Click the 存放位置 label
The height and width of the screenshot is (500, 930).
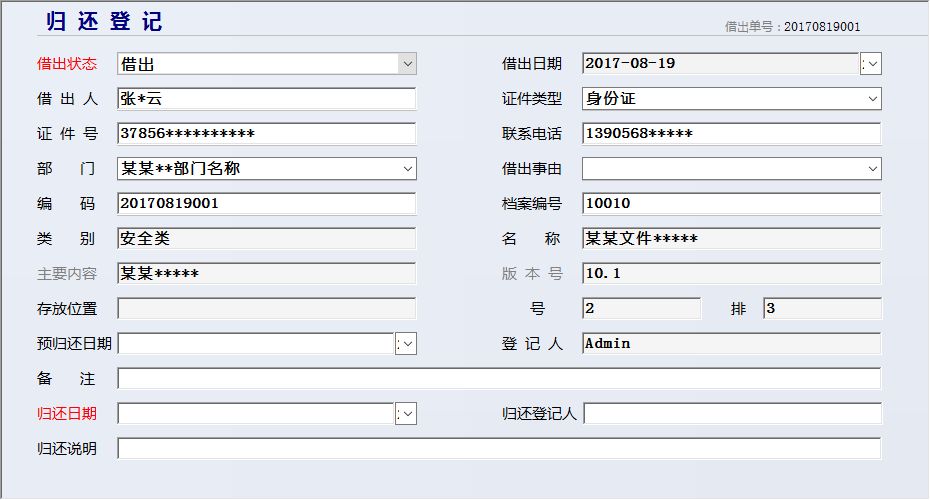coord(66,308)
